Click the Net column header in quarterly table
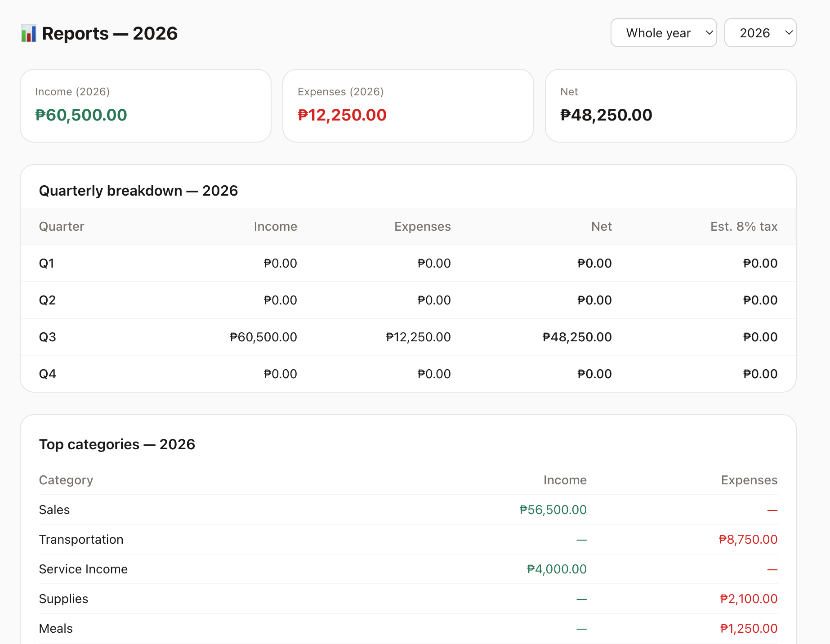This screenshot has width=830, height=644. coord(602,226)
